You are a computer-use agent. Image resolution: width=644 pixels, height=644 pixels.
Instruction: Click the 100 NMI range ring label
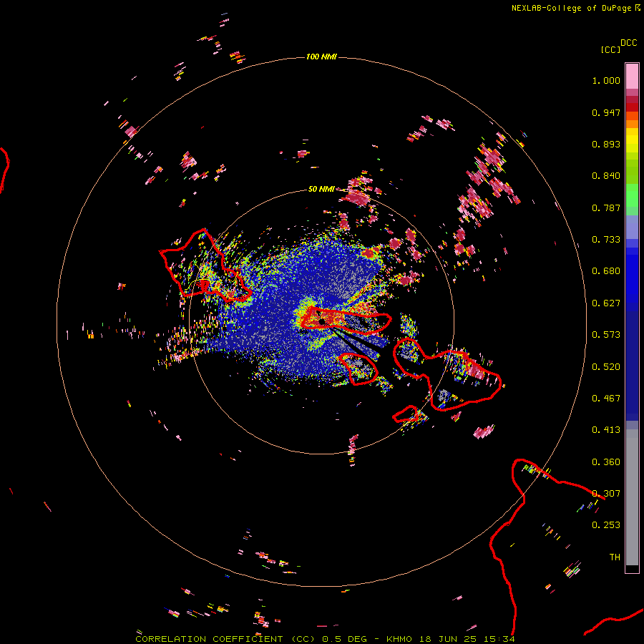(x=321, y=57)
